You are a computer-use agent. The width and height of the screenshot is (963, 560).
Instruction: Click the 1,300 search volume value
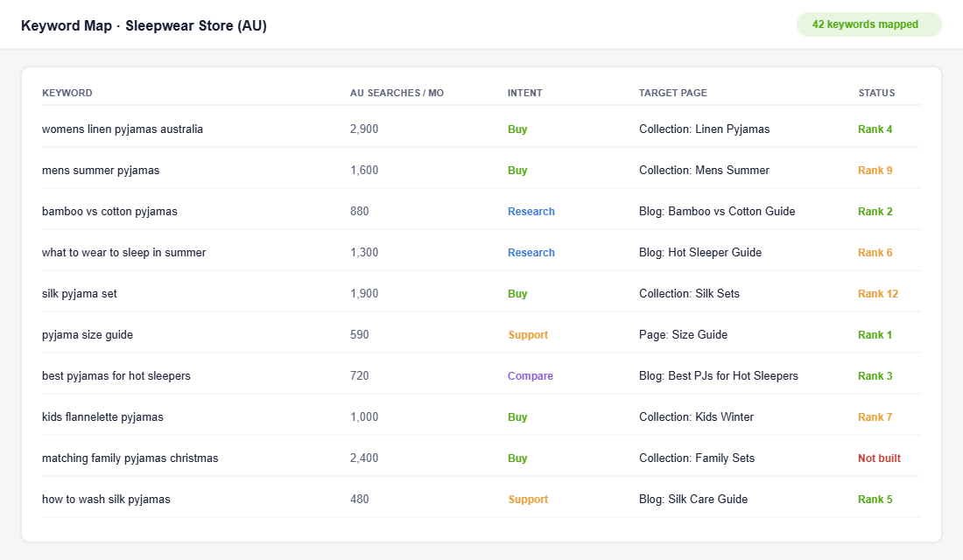pos(364,252)
